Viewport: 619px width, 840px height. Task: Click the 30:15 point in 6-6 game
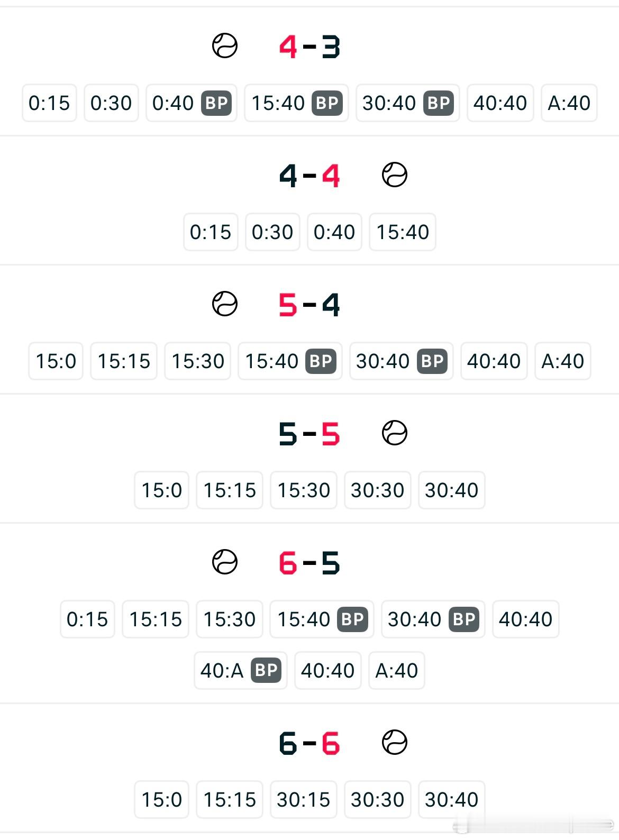304,799
